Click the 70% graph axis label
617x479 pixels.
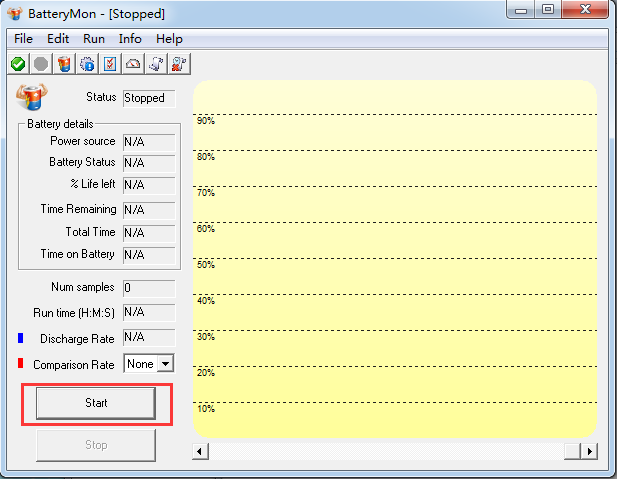206,193
